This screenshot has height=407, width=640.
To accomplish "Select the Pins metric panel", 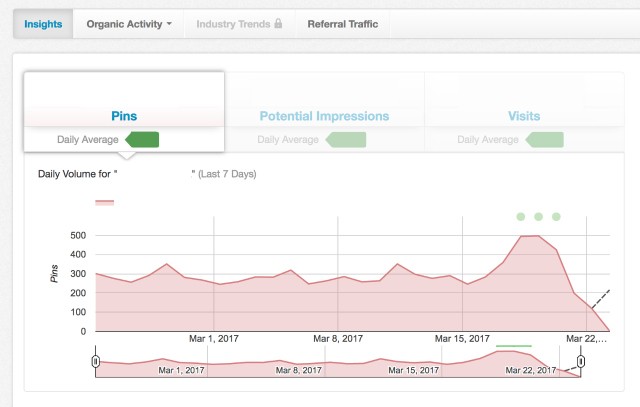I will (x=124, y=116).
